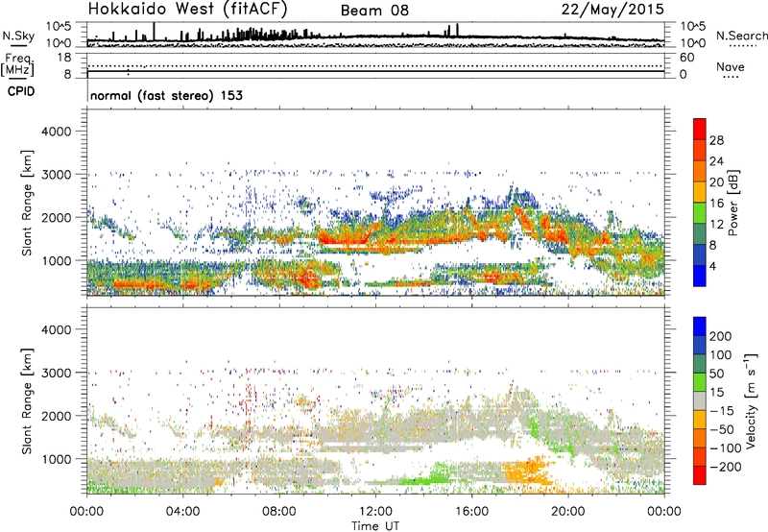768x532 pixels.
Task: Click the "Slant Range [km]" label of power panel
Action: [x=27, y=204]
